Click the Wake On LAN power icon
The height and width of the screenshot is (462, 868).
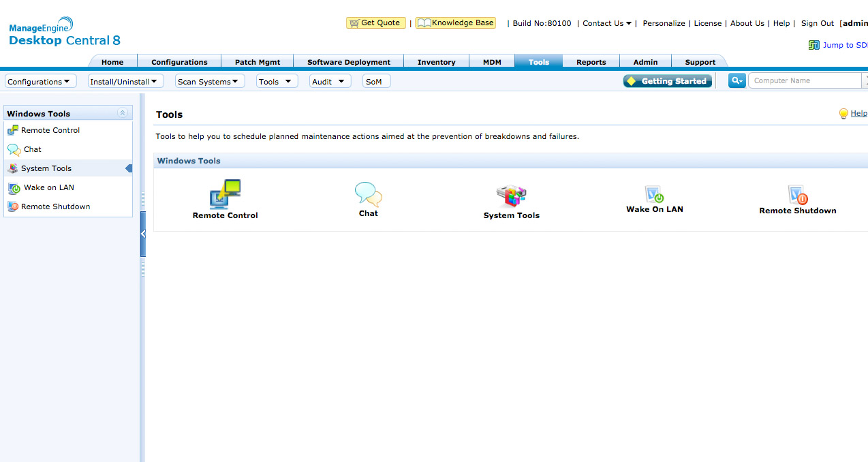click(x=654, y=194)
